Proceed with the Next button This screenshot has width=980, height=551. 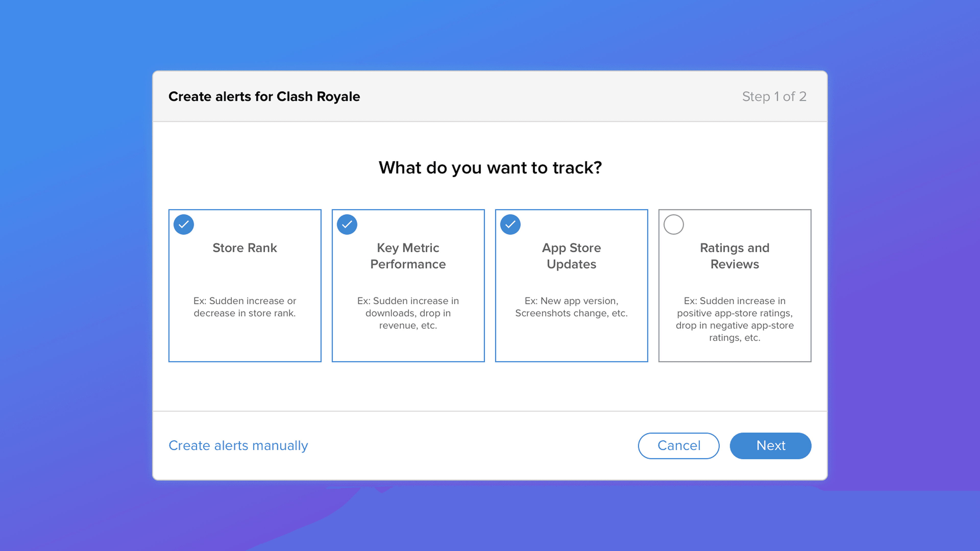click(x=770, y=445)
